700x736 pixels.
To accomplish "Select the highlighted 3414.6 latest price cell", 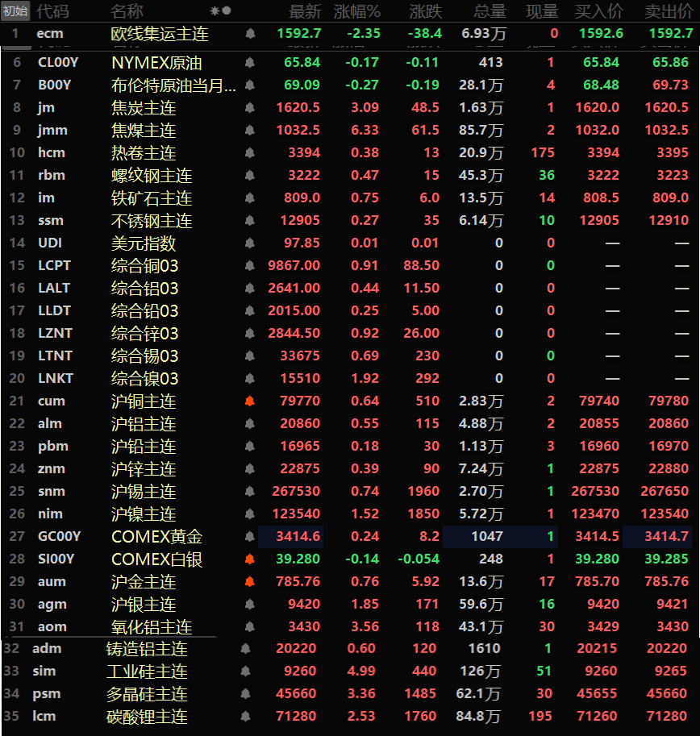I will pyautogui.click(x=291, y=537).
